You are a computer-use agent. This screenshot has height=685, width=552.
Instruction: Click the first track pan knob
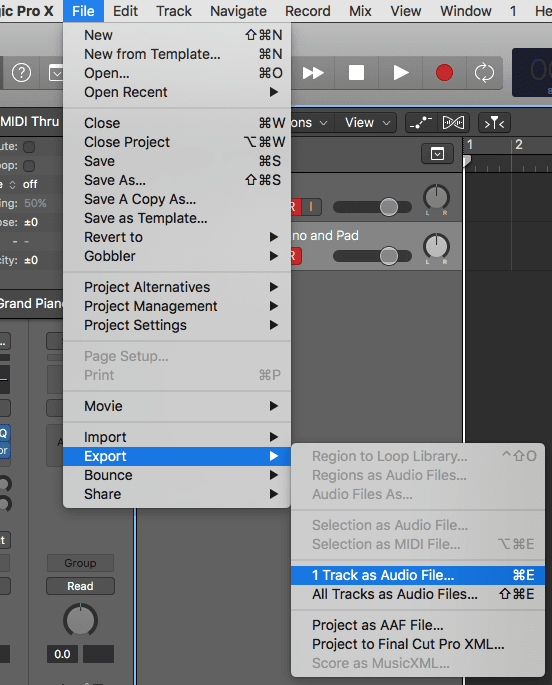(436, 197)
